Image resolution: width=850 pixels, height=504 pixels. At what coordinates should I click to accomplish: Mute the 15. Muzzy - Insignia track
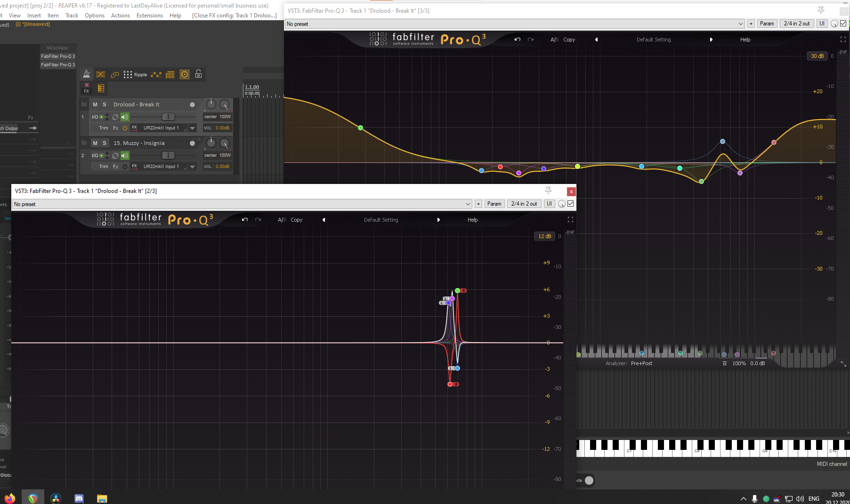[95, 143]
